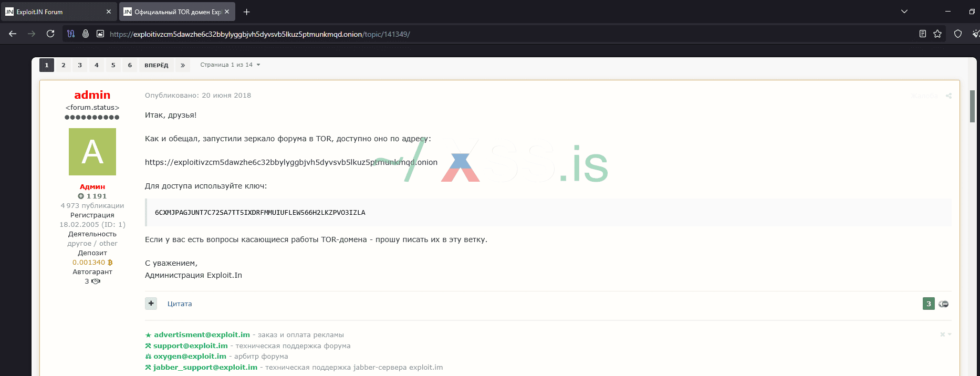Click the key code block text
980x376 pixels.
pyautogui.click(x=260, y=213)
